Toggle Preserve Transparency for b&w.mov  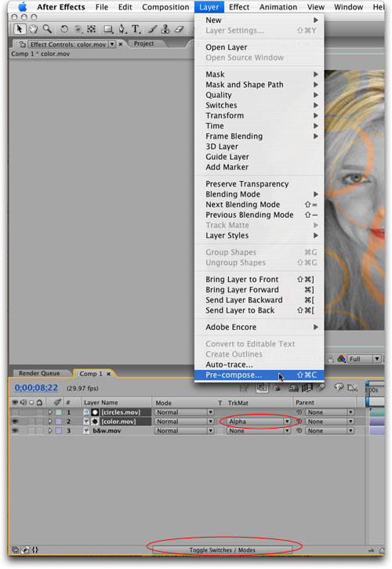[x=220, y=431]
